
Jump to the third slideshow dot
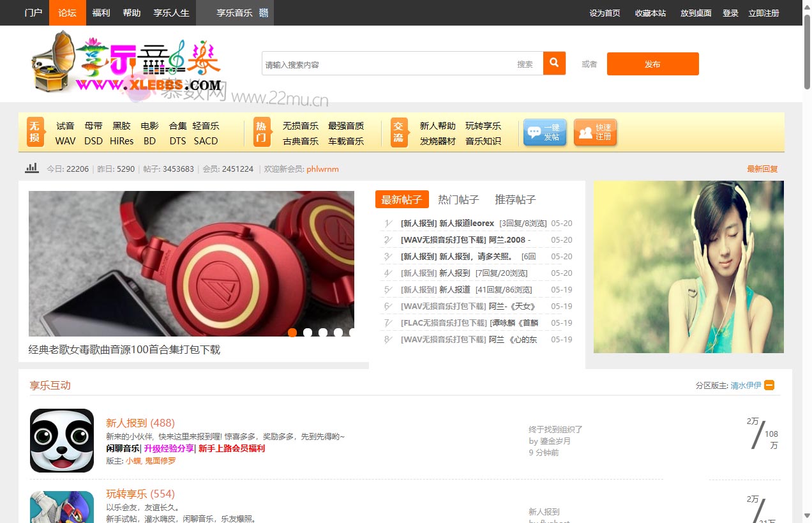point(323,332)
